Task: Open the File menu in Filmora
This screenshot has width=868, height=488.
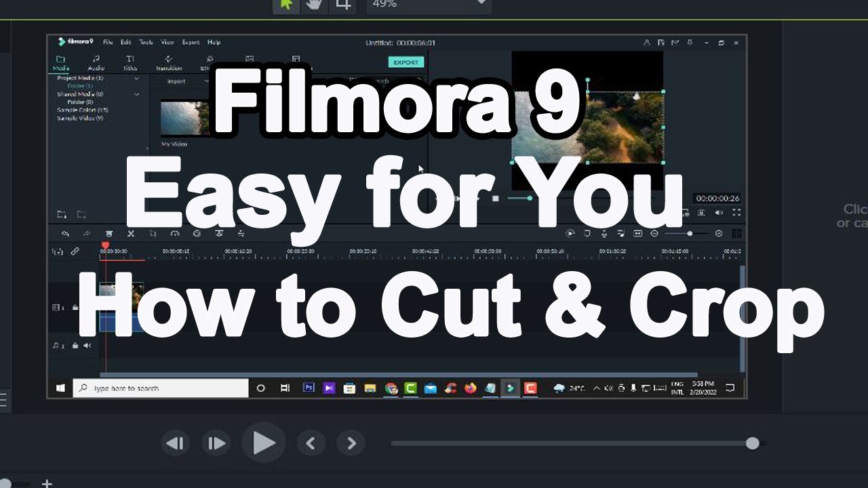Action: click(x=108, y=42)
